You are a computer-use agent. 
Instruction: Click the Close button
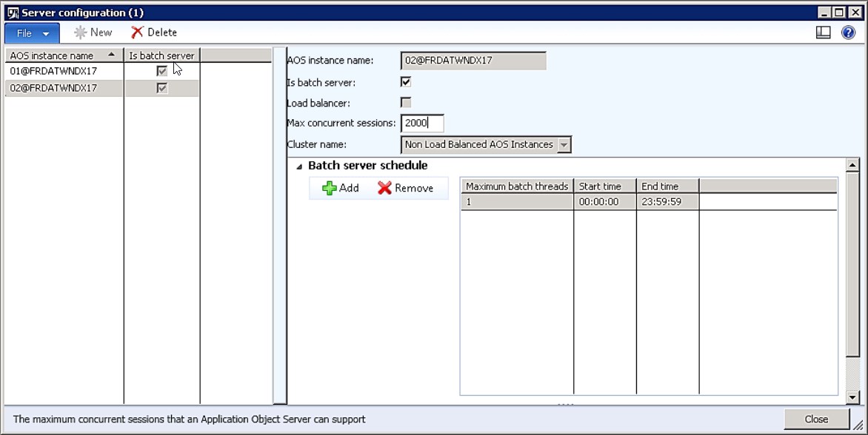tap(816, 419)
